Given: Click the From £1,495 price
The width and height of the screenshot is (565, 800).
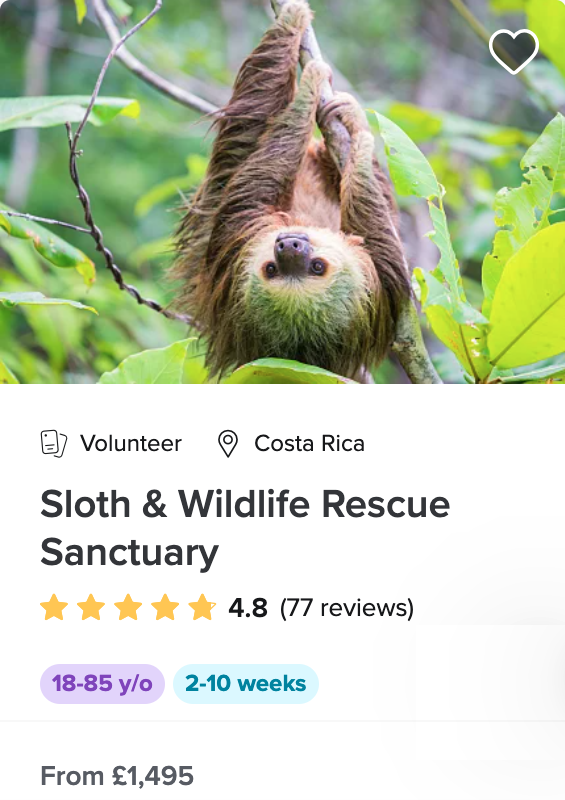Looking at the screenshot, I should click(x=117, y=776).
